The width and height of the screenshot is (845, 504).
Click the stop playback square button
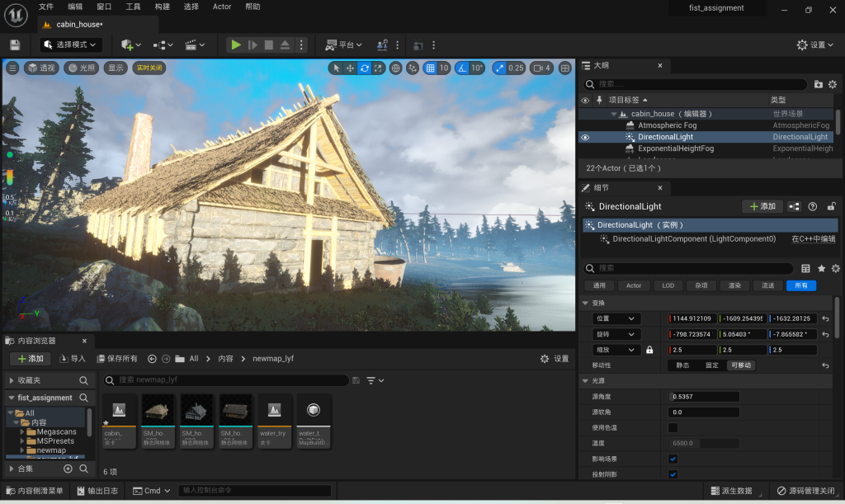pyautogui.click(x=269, y=45)
